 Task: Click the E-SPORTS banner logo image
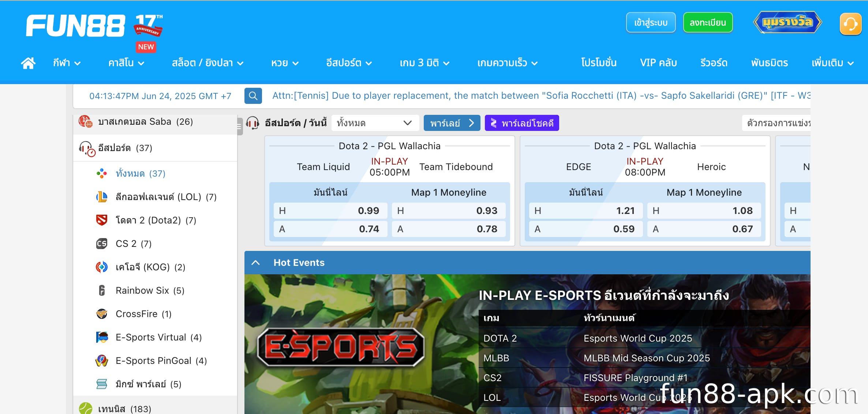point(341,347)
